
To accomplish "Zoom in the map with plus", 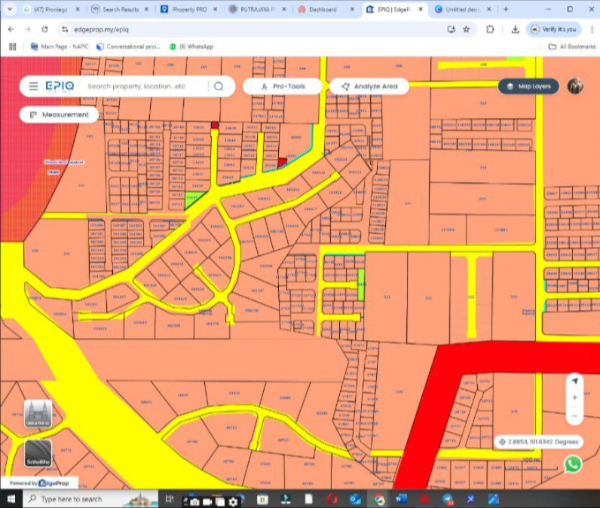I will [574, 398].
